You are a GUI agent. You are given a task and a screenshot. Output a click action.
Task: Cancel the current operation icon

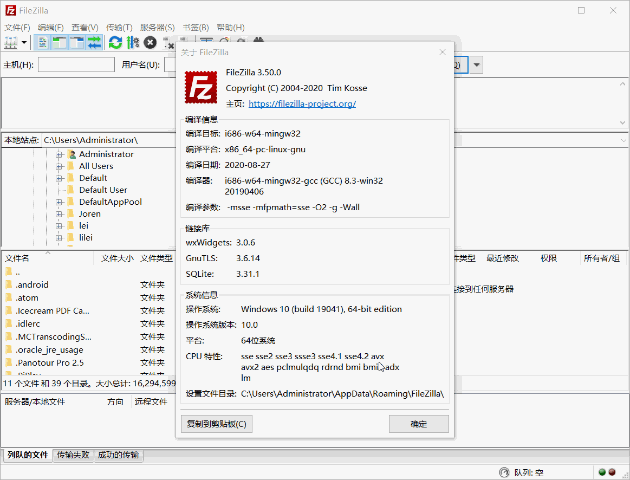(x=150, y=42)
